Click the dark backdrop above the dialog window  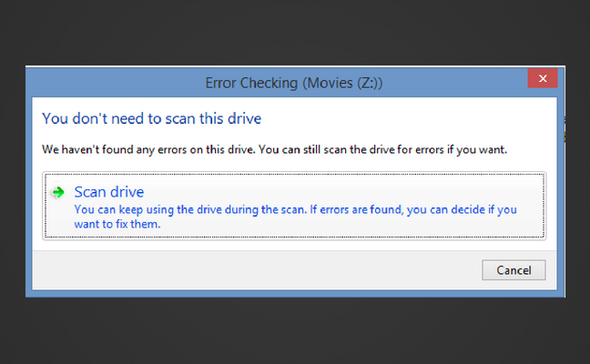point(295,32)
